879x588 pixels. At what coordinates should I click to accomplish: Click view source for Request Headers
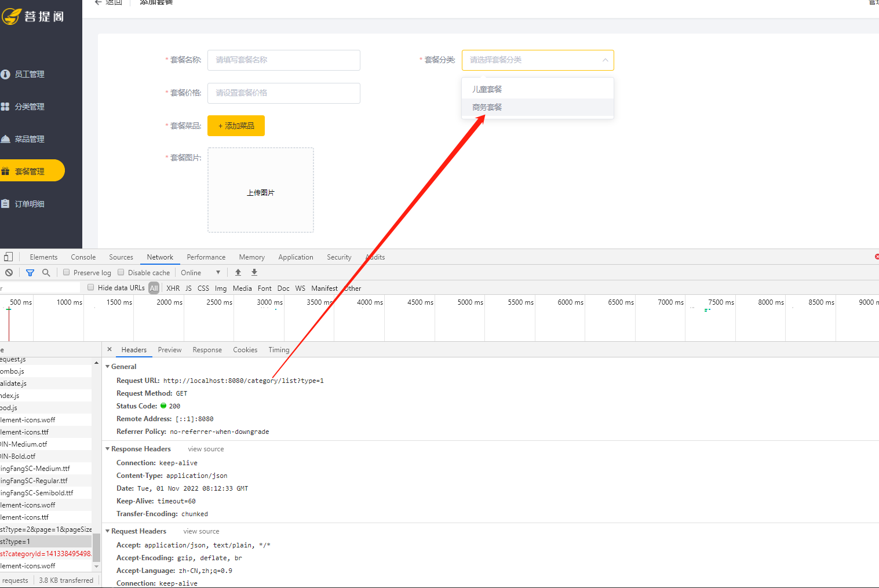tap(201, 531)
